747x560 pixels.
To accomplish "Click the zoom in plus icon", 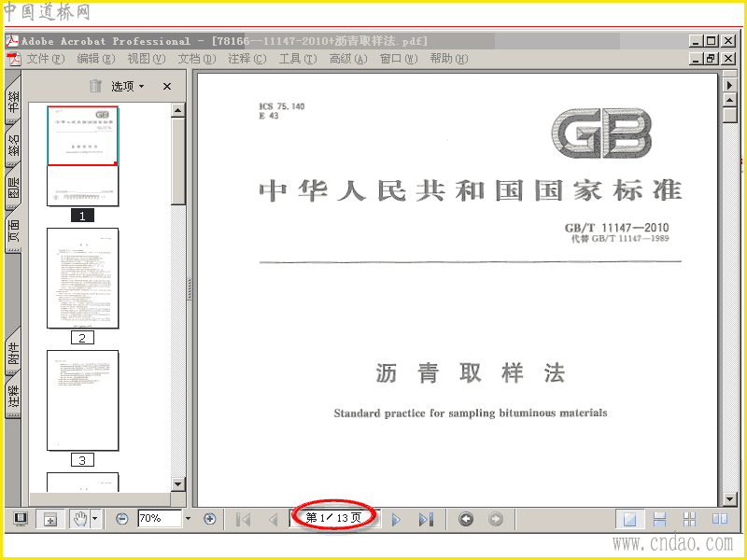I will pos(209,519).
